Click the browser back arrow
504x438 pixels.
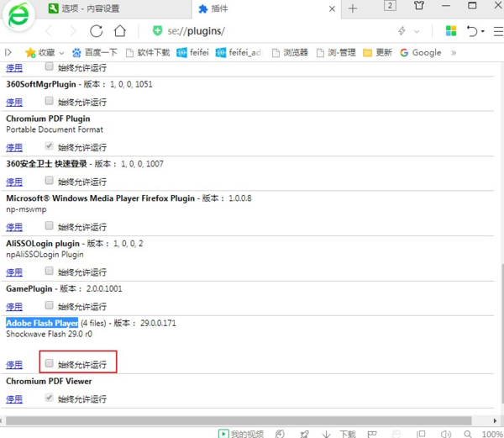(48, 31)
